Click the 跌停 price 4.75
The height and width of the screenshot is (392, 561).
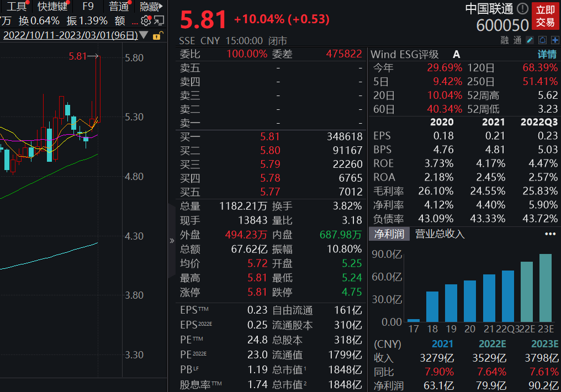tap(352, 292)
